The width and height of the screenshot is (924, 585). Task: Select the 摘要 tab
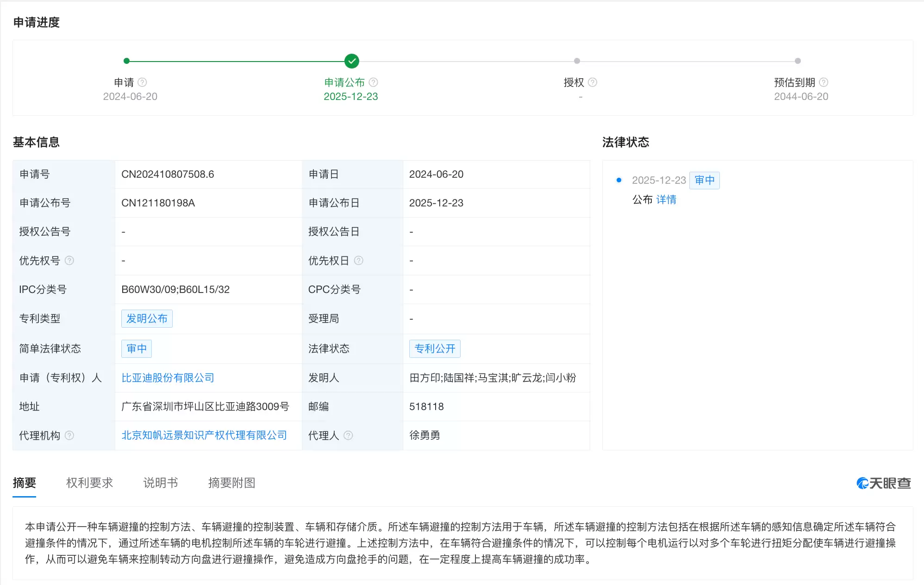click(25, 483)
